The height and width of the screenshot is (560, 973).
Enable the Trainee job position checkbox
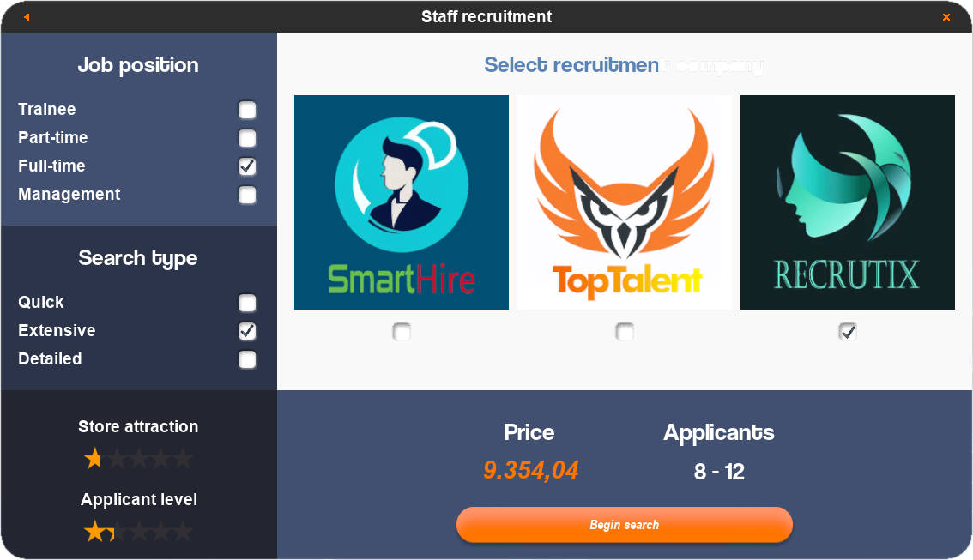(x=247, y=110)
